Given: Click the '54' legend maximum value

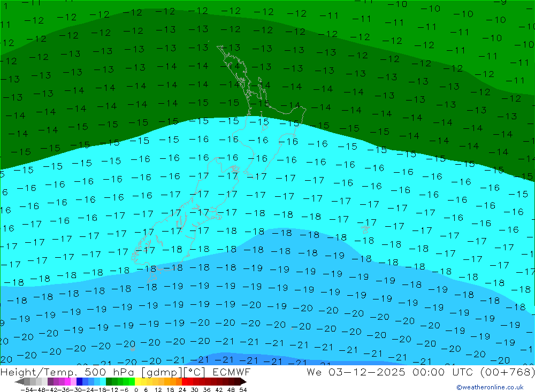Looking at the screenshot, I should pyautogui.click(x=243, y=390).
